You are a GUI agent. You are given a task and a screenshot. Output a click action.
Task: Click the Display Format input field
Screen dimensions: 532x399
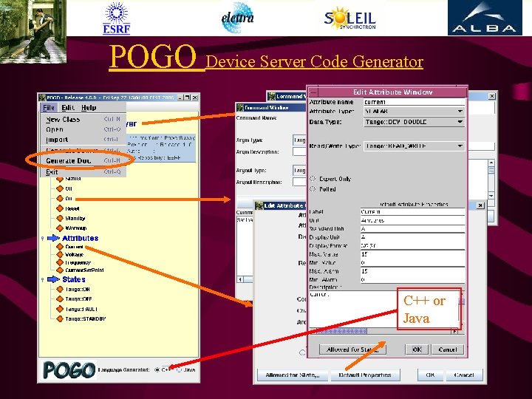[412, 245]
